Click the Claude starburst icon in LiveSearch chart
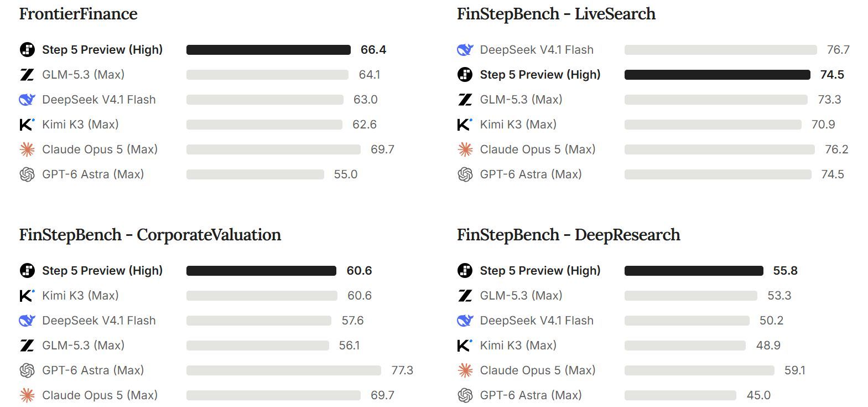The width and height of the screenshot is (868, 407). pyautogui.click(x=465, y=150)
